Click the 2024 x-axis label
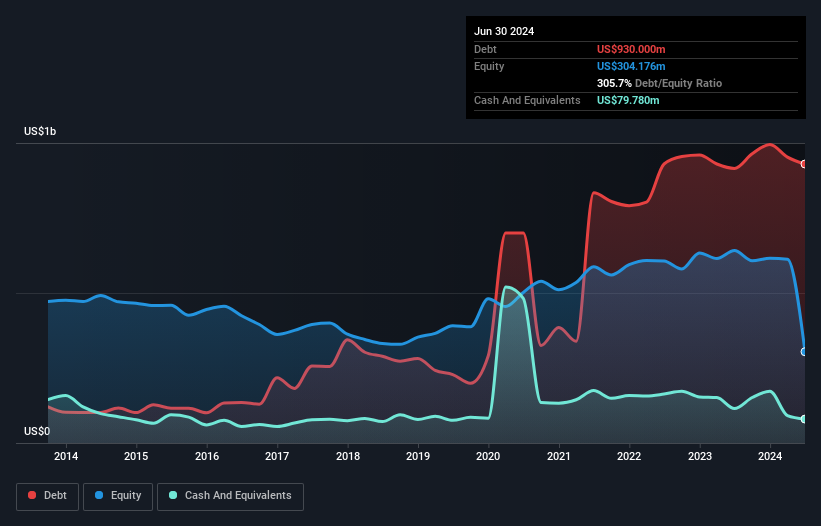Viewport: 821px width, 526px height. (x=770, y=456)
